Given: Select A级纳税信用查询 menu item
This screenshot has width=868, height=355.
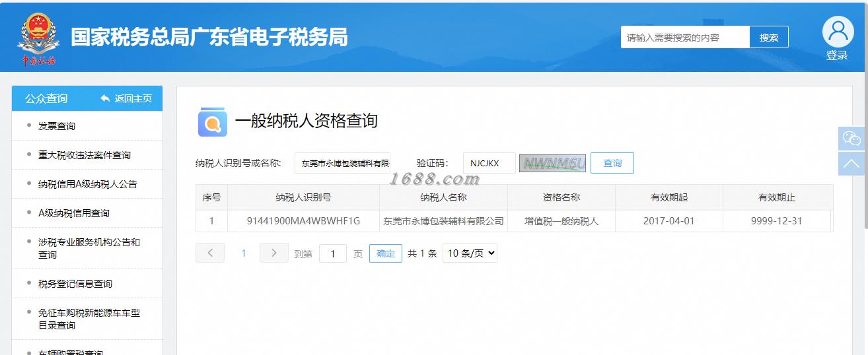Looking at the screenshot, I should [74, 213].
